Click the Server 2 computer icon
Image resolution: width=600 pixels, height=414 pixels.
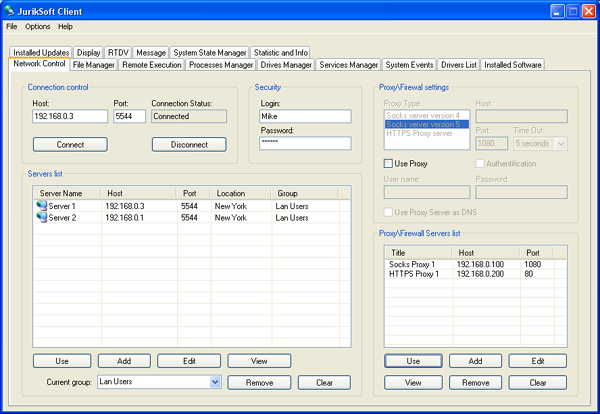point(41,217)
